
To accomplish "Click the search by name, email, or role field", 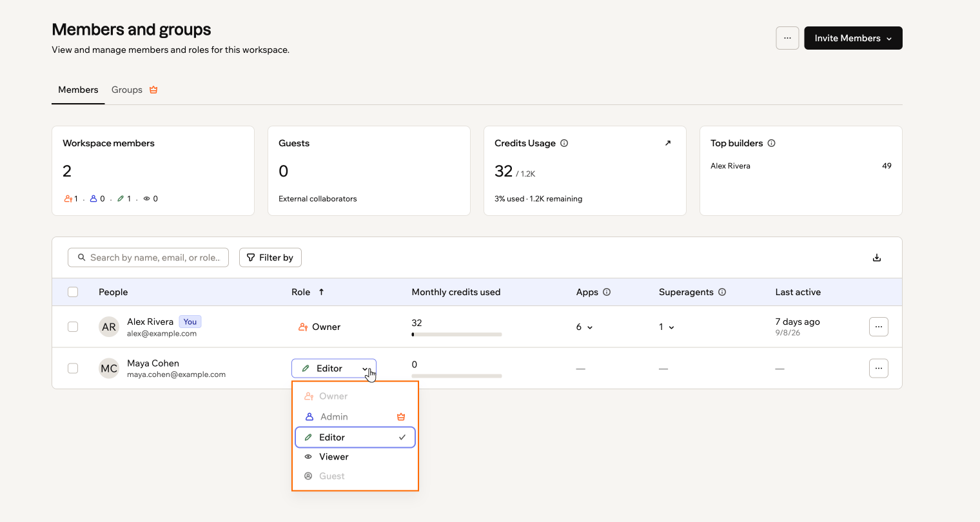I will click(148, 258).
